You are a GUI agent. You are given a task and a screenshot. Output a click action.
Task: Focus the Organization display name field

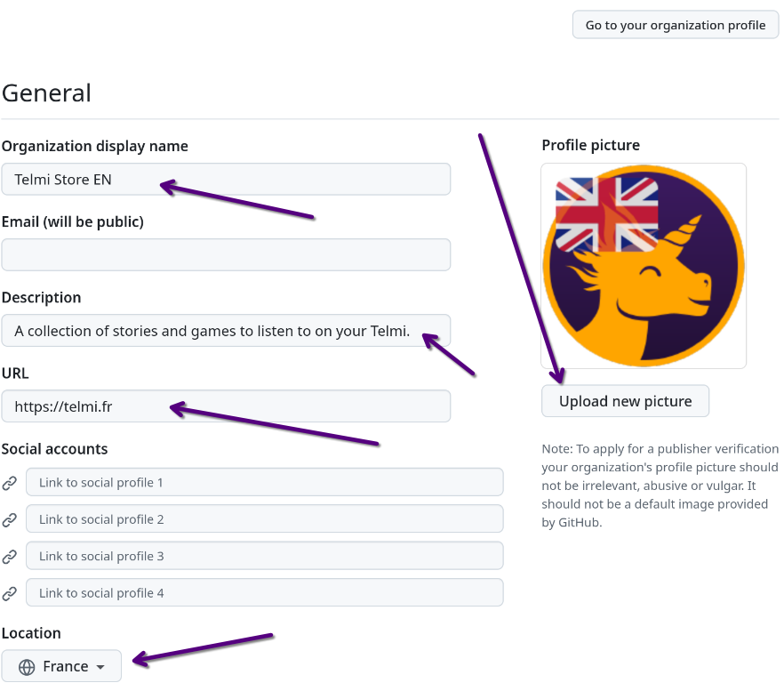pos(226,179)
